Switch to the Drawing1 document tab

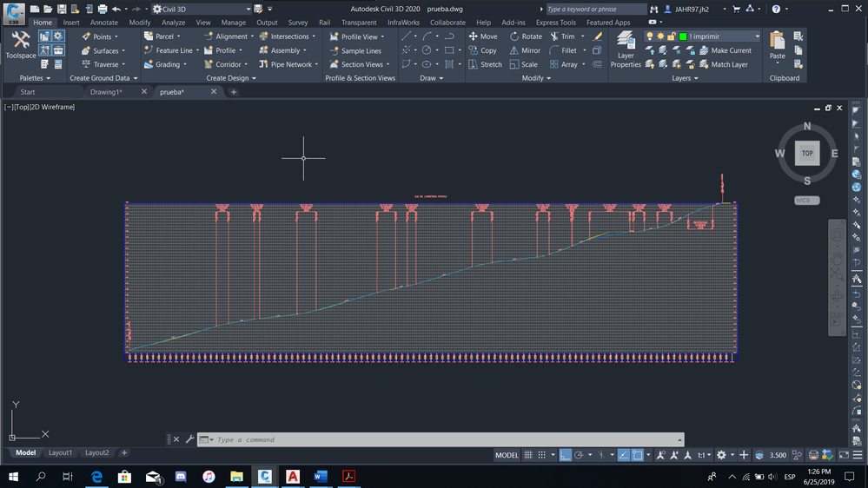(x=106, y=92)
